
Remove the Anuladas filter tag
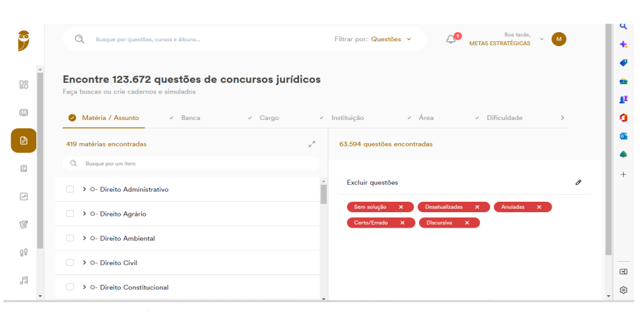tap(539, 207)
